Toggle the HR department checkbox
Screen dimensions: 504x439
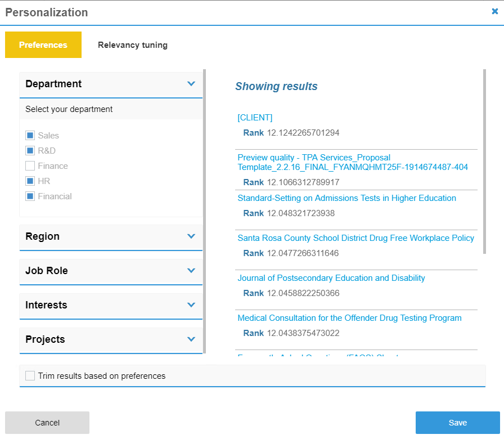(30, 181)
